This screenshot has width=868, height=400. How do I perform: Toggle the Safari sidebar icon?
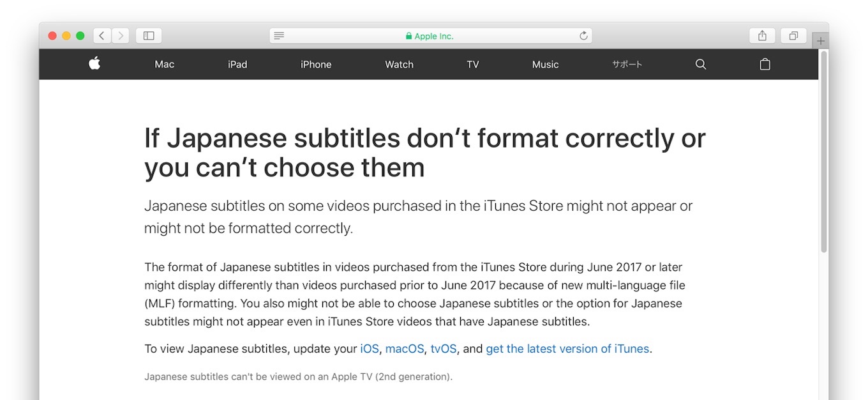pos(148,35)
